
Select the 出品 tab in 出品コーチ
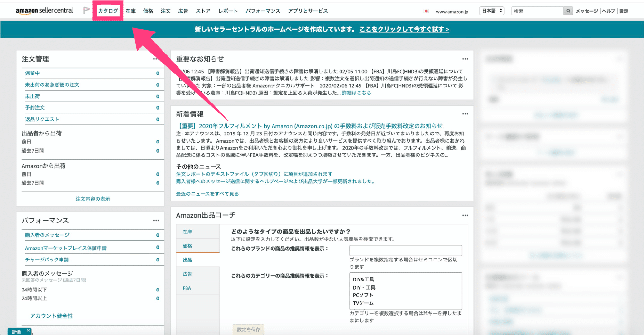point(198,260)
